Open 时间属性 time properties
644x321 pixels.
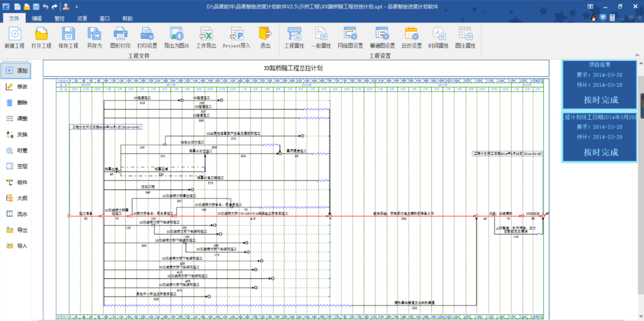click(x=438, y=38)
